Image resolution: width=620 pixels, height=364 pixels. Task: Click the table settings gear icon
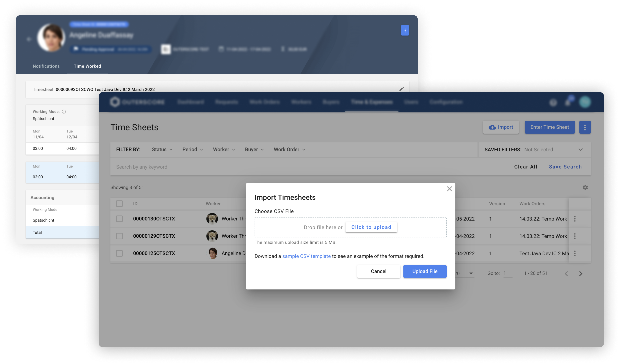pos(585,188)
